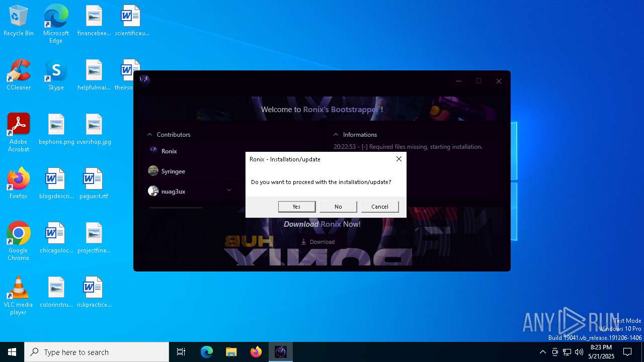Select the bephone.png file icon
This screenshot has width=644, height=362.
coord(56,130)
